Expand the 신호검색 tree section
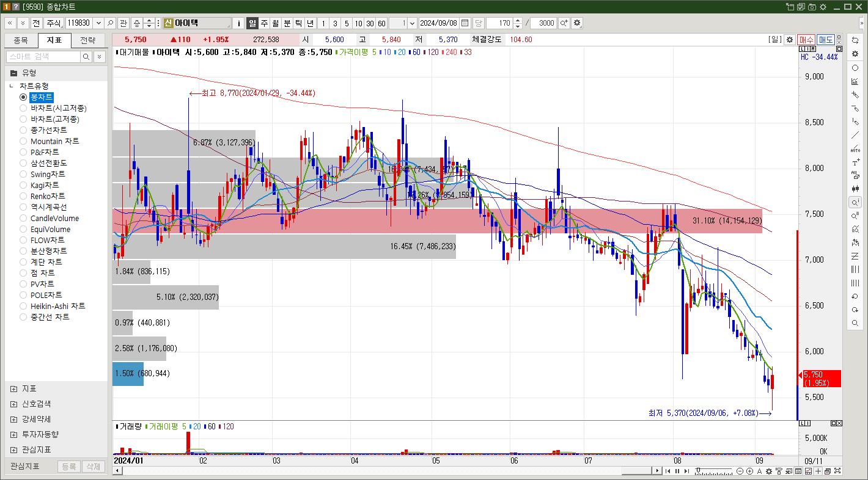Screen dimensions: 868x480 click(13, 404)
